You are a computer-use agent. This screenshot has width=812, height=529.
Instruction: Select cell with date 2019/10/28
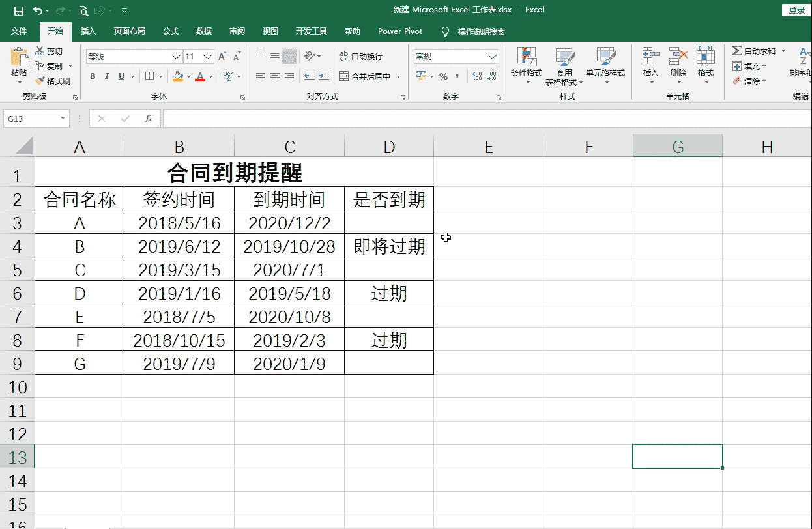(289, 246)
